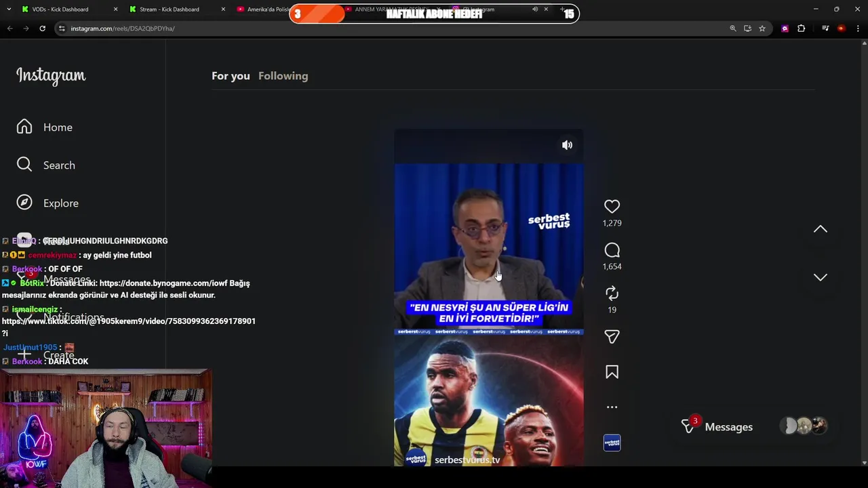Mute the Instagram tab via speaker icon
The image size is (868, 488).
[x=535, y=9]
